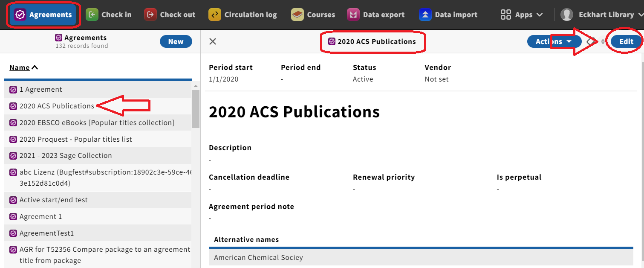Image resolution: width=644 pixels, height=268 pixels.
Task: Click the Edit button
Action: pyautogui.click(x=627, y=41)
